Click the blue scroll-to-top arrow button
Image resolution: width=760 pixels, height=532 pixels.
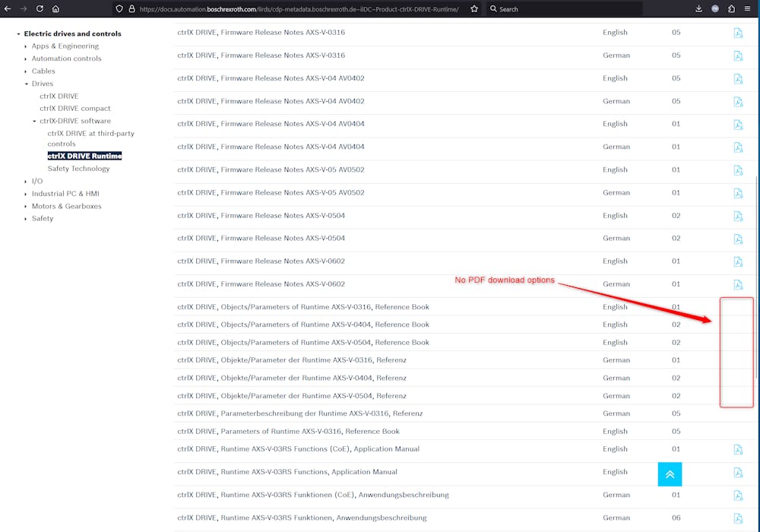click(x=670, y=474)
